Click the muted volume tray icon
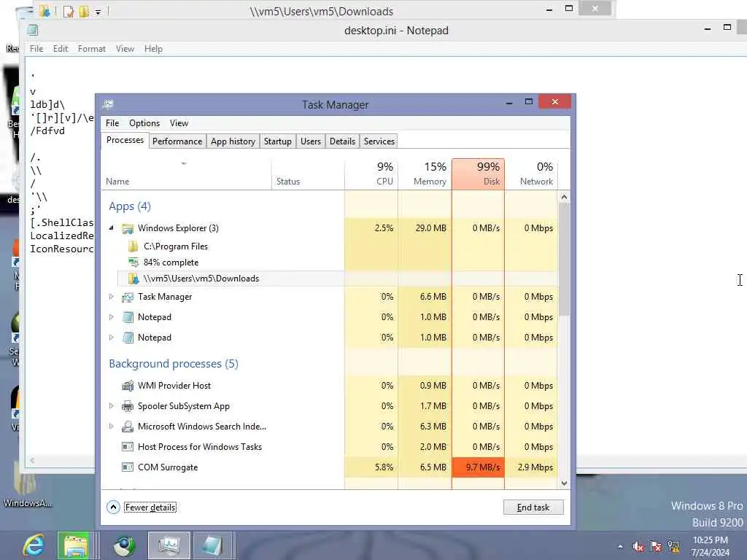This screenshot has width=747, height=560. click(x=638, y=547)
